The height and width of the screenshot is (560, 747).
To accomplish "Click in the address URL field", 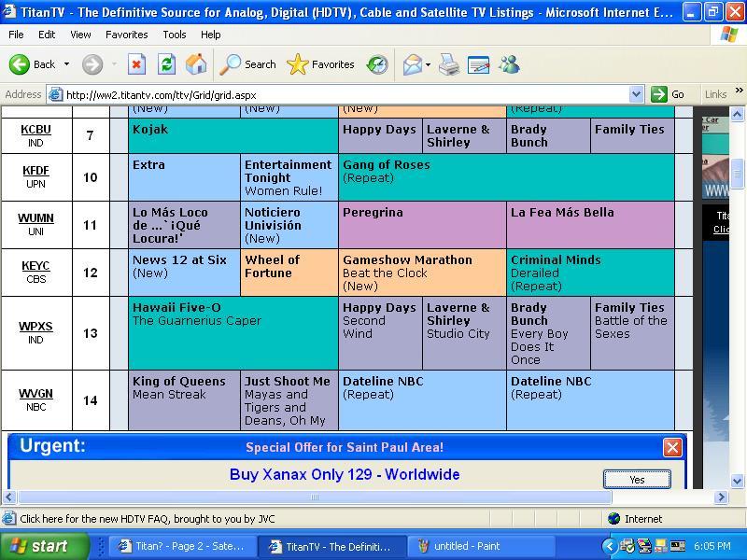I will point(345,94).
